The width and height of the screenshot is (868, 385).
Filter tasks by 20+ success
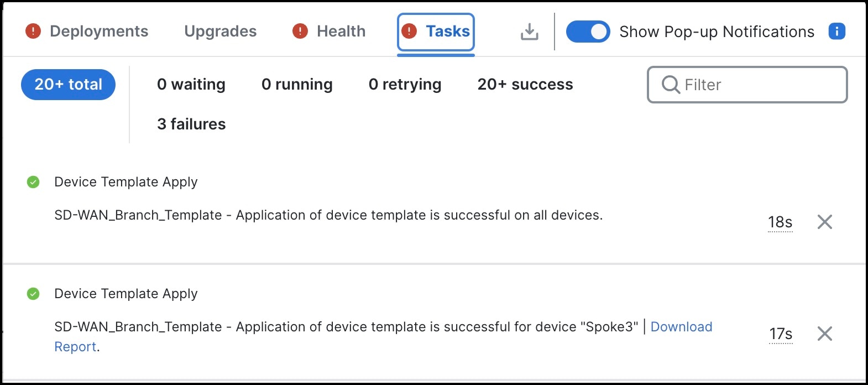pyautogui.click(x=524, y=84)
